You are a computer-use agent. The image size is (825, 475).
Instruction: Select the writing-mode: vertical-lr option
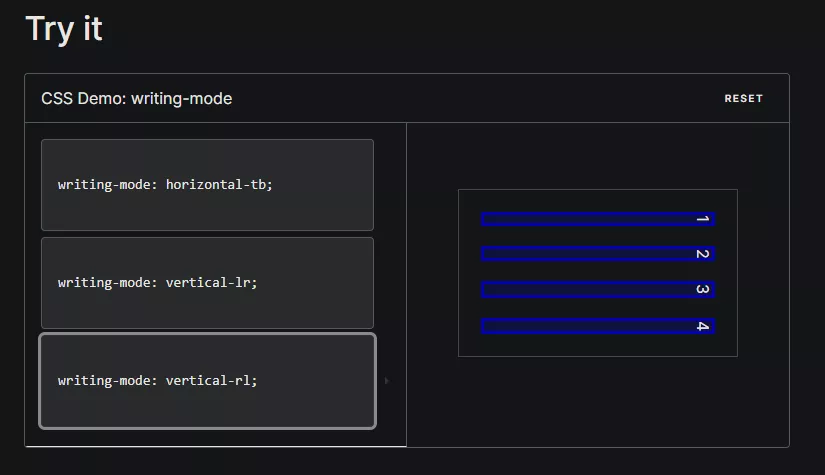point(207,283)
